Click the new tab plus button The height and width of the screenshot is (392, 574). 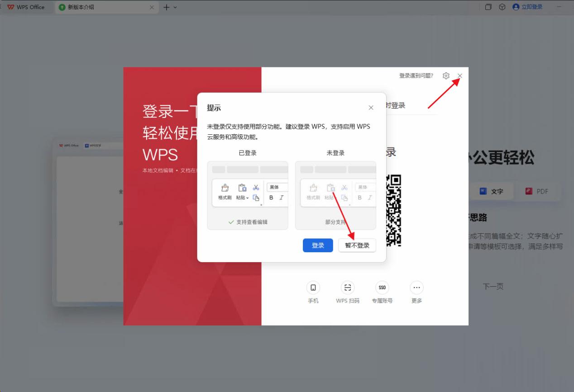tap(166, 7)
